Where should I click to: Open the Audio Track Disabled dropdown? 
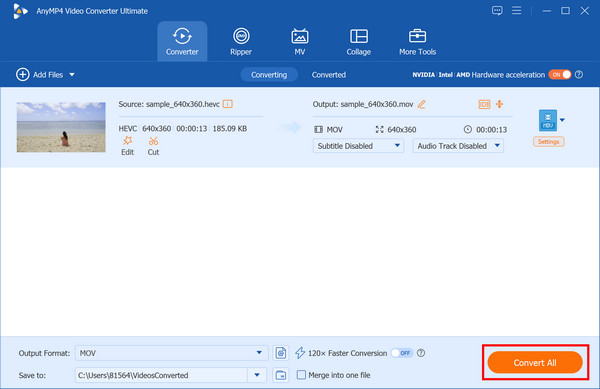458,146
